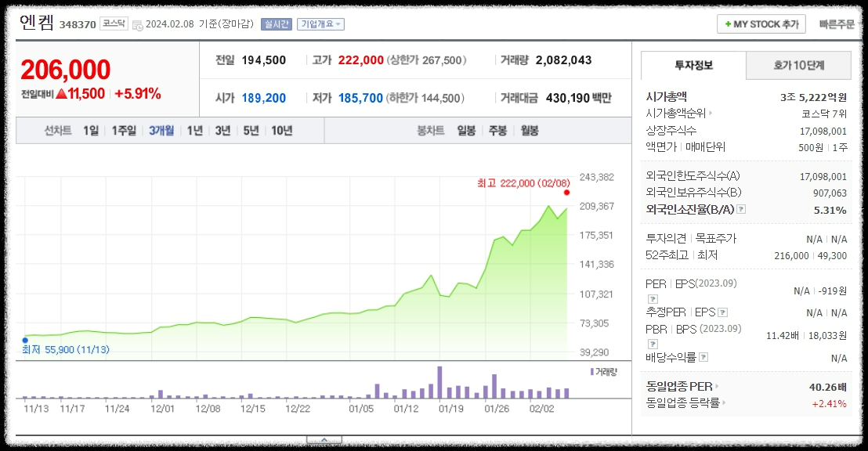The image size is (868, 451).
Task: Click the 코스닥 7위 ranking value
Action: 824,114
